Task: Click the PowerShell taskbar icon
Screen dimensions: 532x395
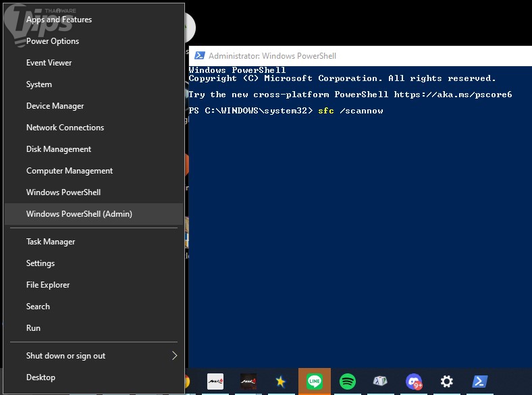Action: [x=480, y=381]
